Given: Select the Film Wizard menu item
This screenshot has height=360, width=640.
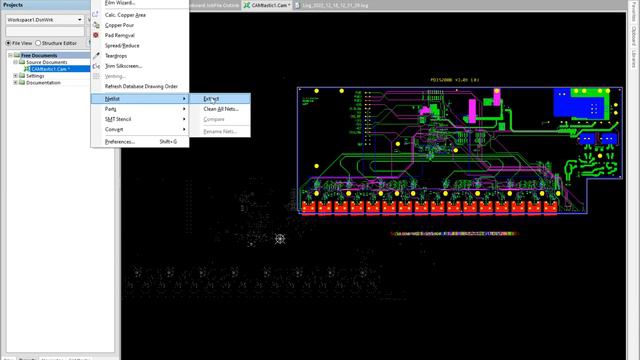Looking at the screenshot, I should pyautogui.click(x=140, y=3).
